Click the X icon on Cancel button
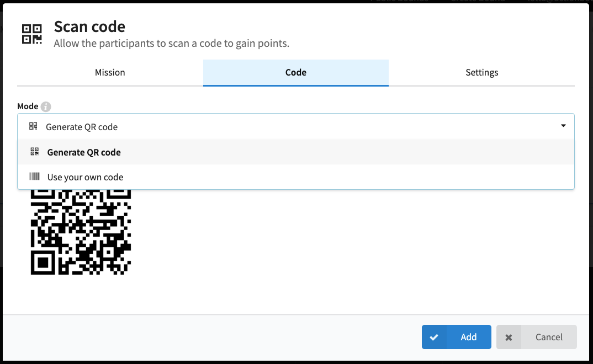 click(x=509, y=337)
